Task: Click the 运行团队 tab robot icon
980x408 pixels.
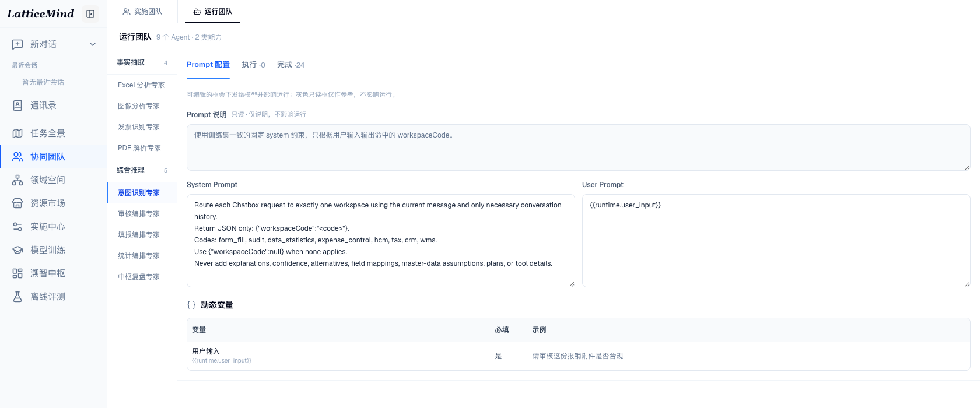Action: coord(197,12)
